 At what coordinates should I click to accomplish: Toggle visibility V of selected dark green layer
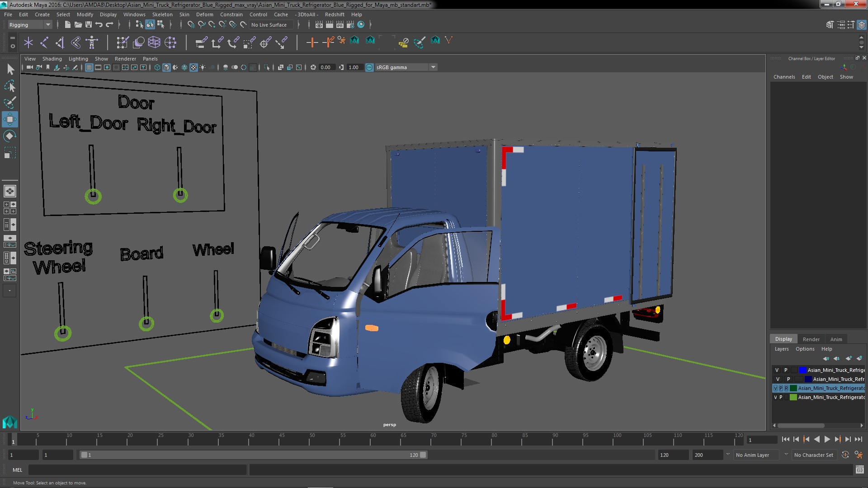pos(776,388)
